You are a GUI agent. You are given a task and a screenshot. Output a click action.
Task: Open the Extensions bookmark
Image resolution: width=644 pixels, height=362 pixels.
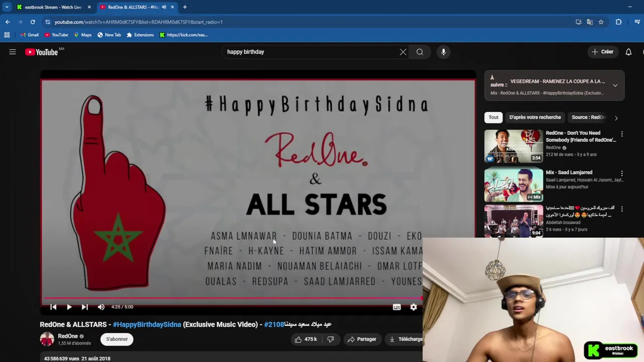(140, 35)
